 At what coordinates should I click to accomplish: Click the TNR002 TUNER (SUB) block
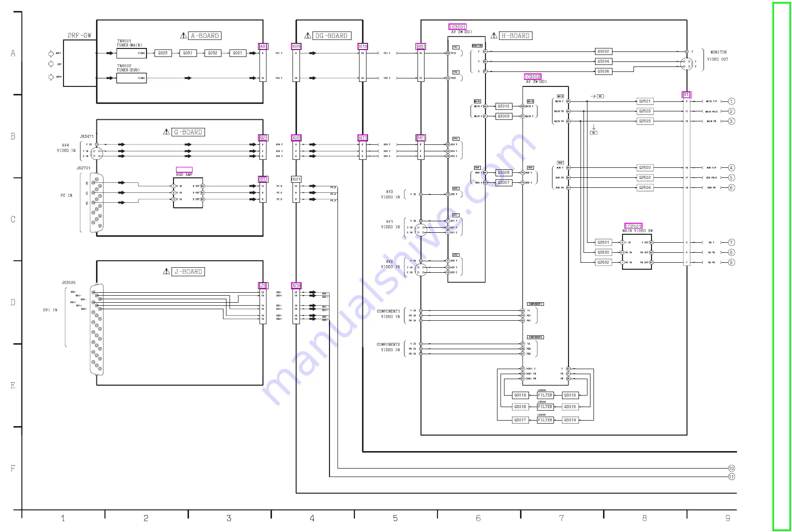pos(131,78)
